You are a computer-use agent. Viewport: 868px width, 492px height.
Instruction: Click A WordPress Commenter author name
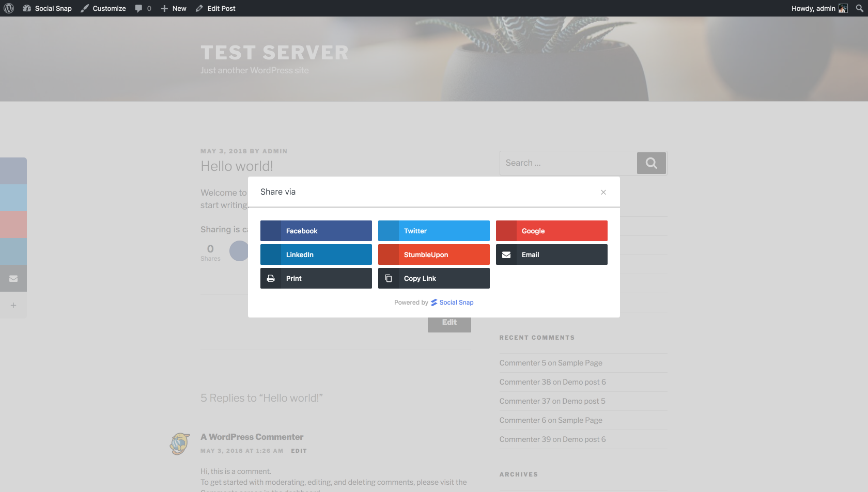pos(252,437)
